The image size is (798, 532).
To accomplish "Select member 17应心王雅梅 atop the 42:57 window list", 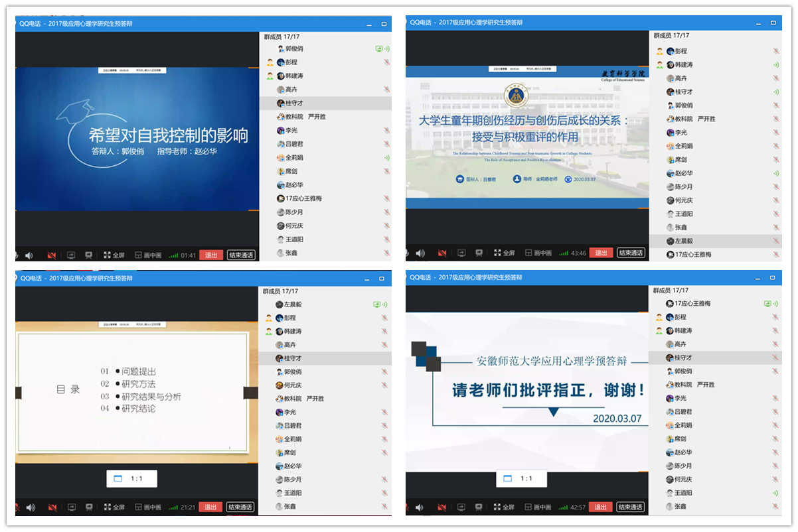I will pos(692,303).
